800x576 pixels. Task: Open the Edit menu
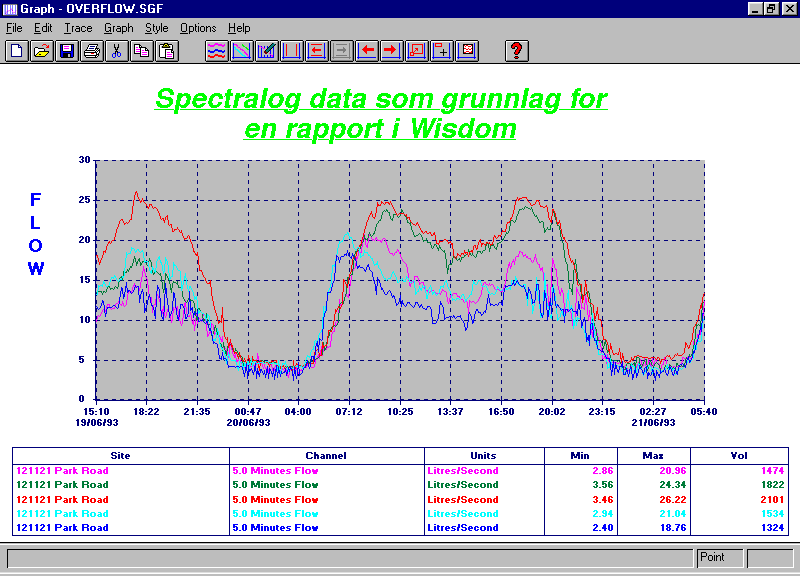(43, 28)
